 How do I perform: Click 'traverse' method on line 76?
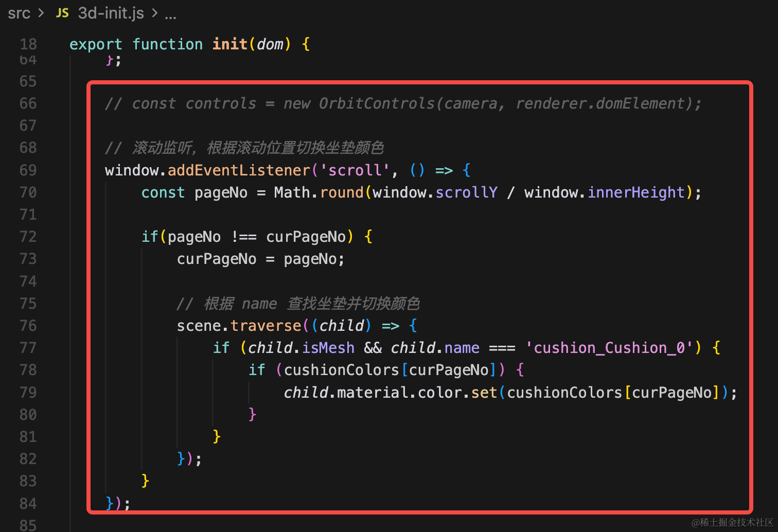click(266, 326)
